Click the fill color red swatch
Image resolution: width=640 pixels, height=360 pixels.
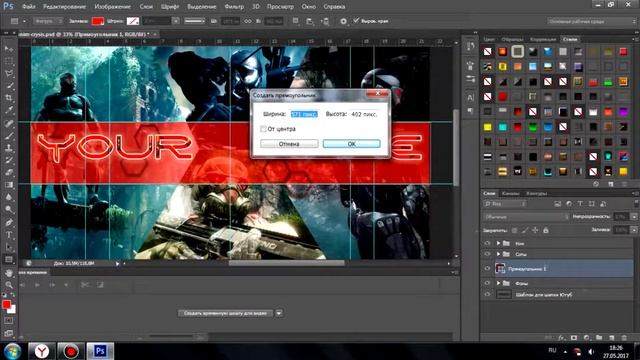click(97, 21)
